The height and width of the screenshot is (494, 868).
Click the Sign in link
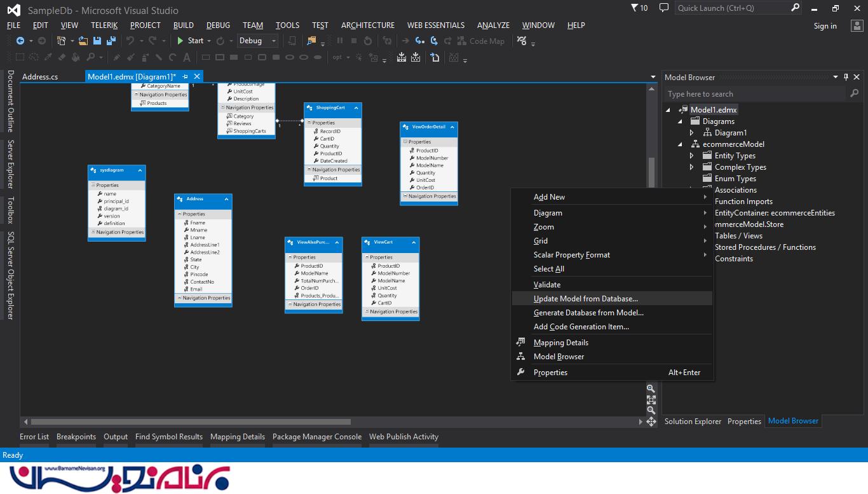pos(825,26)
